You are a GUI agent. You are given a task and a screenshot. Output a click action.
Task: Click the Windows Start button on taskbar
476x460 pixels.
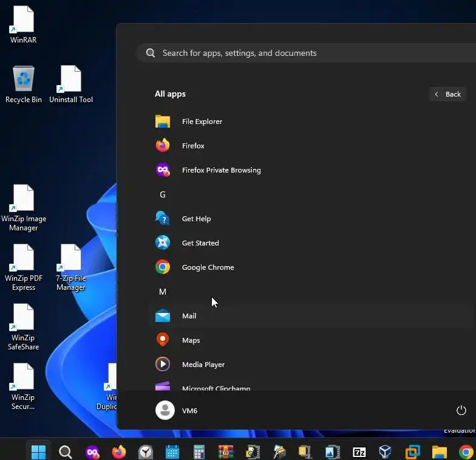(x=39, y=452)
